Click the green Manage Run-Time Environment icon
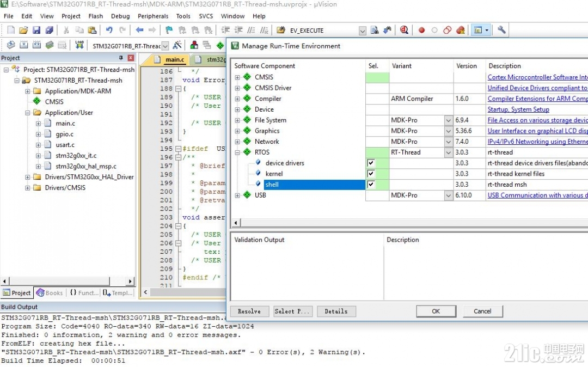This screenshot has height=367, width=588. click(x=220, y=45)
